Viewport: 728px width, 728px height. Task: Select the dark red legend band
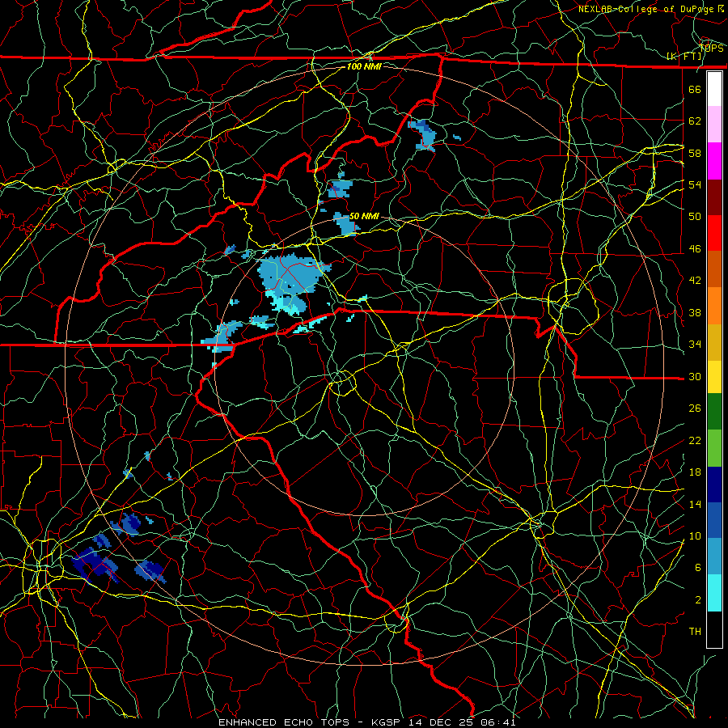coord(714,197)
